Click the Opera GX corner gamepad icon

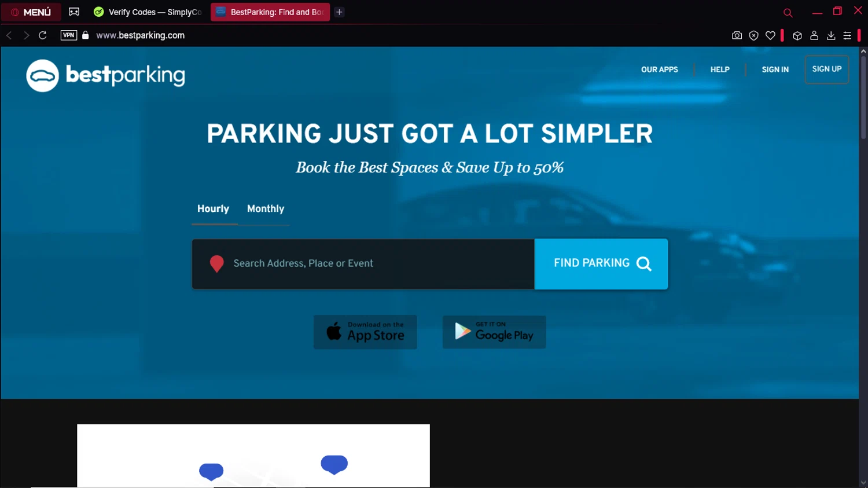74,12
